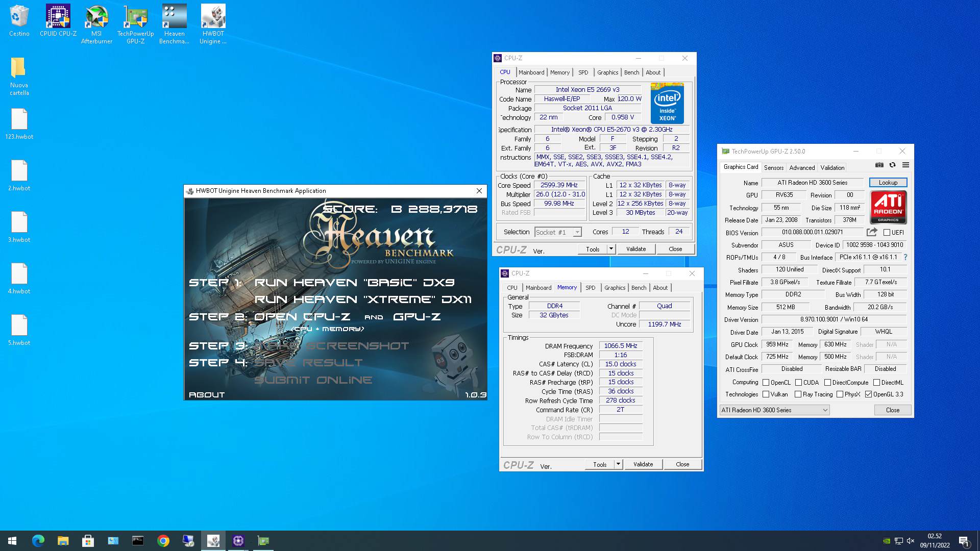
Task: Click Validate button in upper CPU-Z
Action: [635, 249]
